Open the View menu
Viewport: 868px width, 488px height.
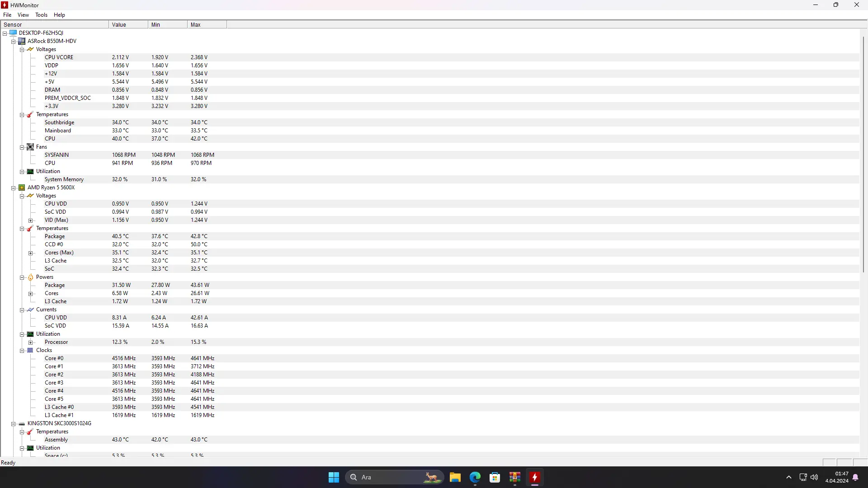[23, 15]
